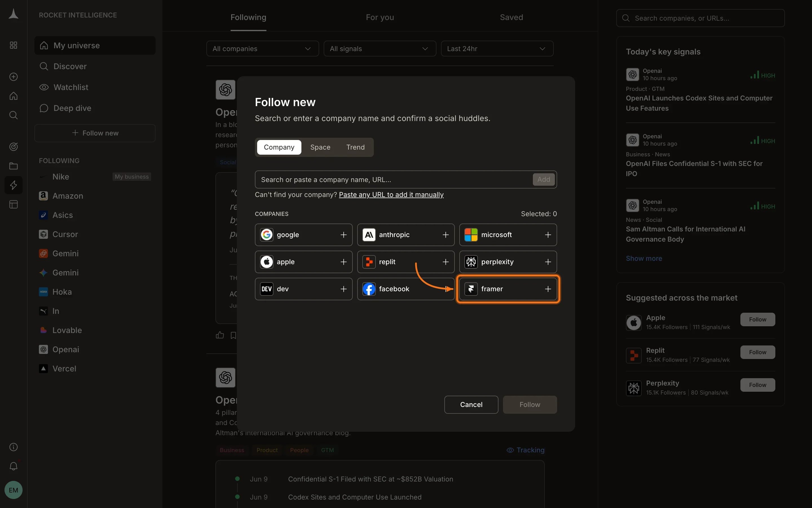Open OpenAI Launches Codex Sites headline
The height and width of the screenshot is (508, 812).
pyautogui.click(x=699, y=103)
